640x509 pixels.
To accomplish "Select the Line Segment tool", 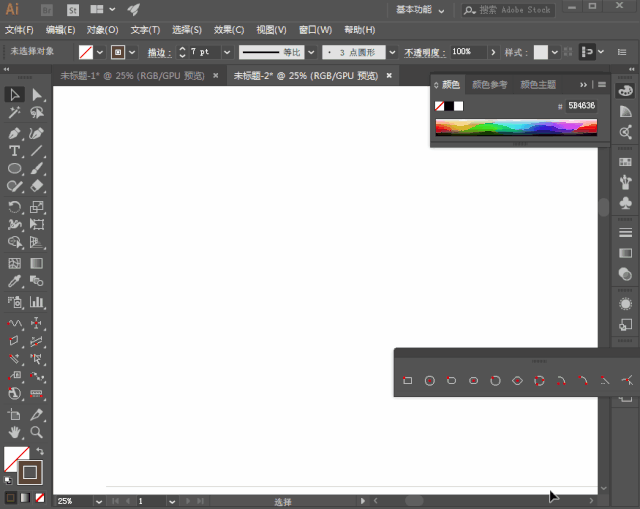I will point(37,151).
